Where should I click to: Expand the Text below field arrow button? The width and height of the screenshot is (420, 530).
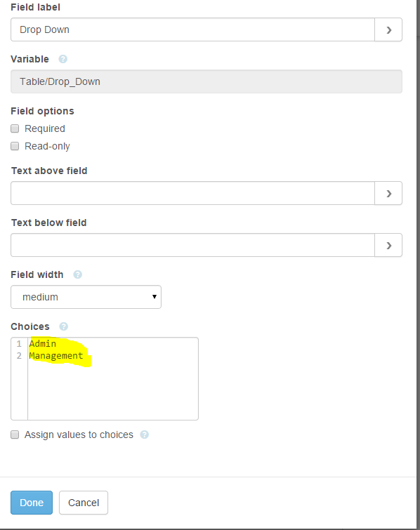coord(388,245)
